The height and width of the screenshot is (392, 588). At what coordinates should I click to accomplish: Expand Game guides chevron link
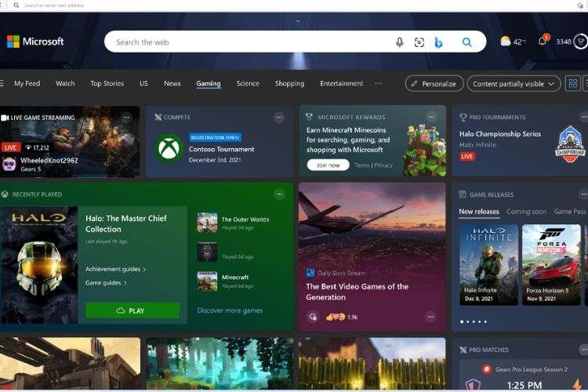(x=106, y=283)
